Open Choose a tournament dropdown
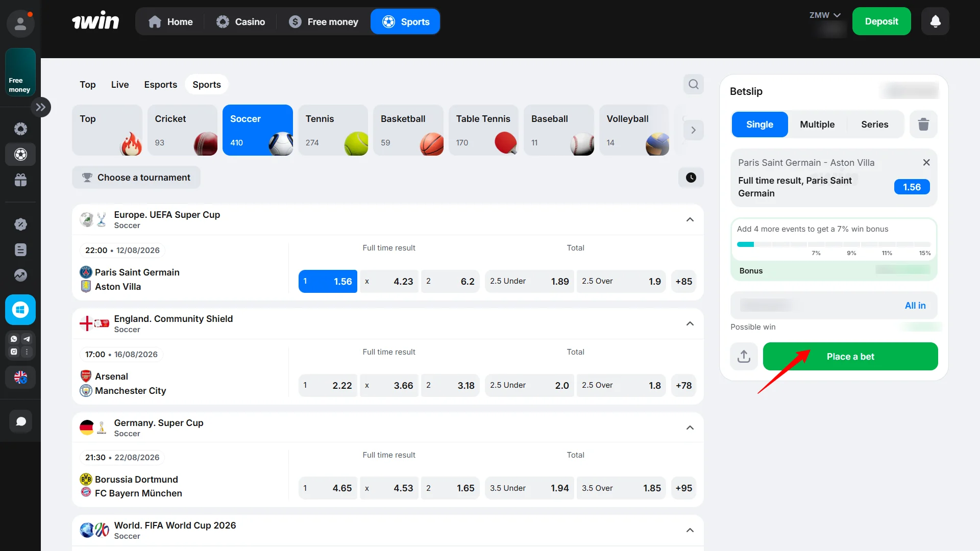The image size is (980, 551). click(136, 178)
